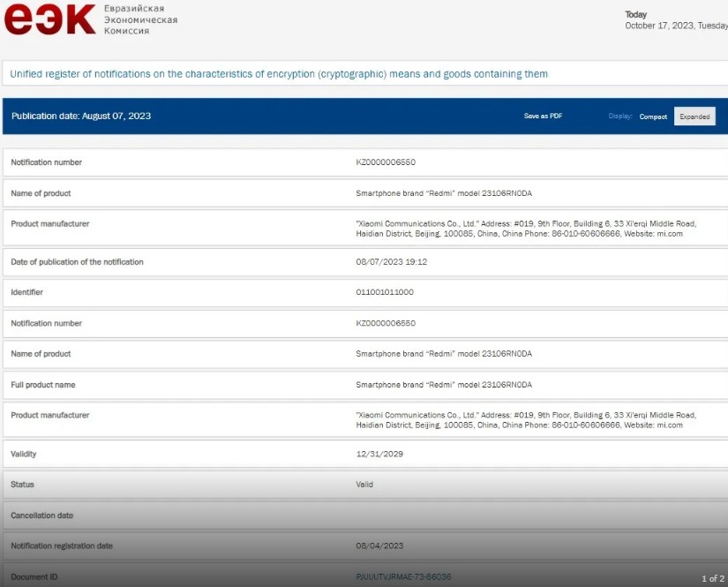Screen dimensions: 728x587
Task: Click the 'Display:' label in the blue bar
Action: pos(620,117)
